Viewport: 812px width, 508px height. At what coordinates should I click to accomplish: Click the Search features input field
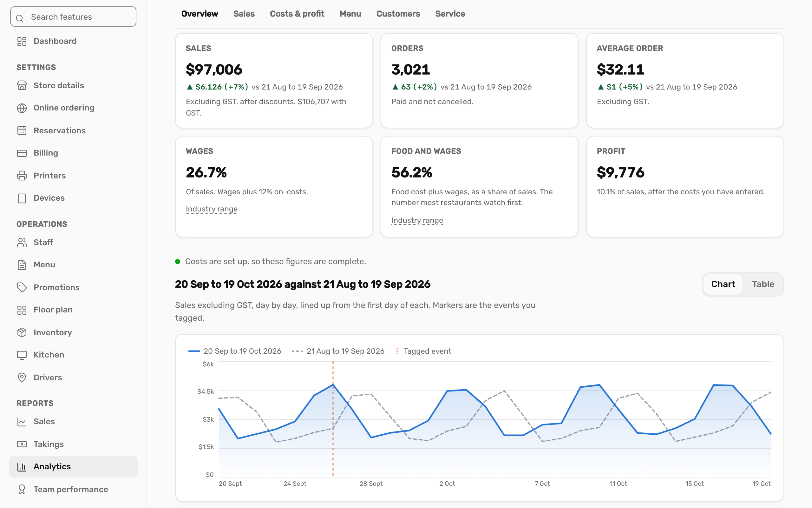coord(73,17)
